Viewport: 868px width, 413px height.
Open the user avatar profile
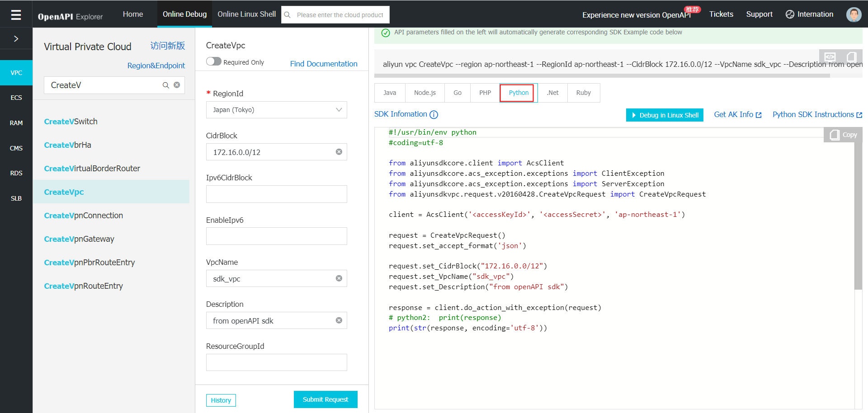point(854,14)
